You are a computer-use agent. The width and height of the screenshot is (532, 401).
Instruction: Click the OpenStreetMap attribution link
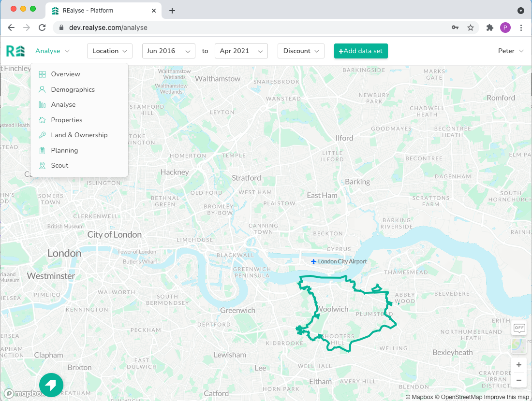click(x=458, y=397)
